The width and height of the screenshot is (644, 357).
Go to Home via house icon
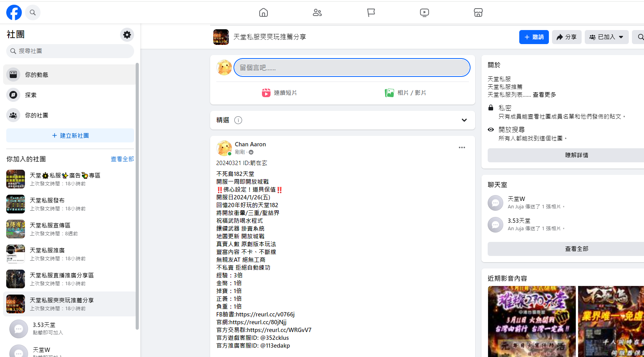pyautogui.click(x=264, y=12)
